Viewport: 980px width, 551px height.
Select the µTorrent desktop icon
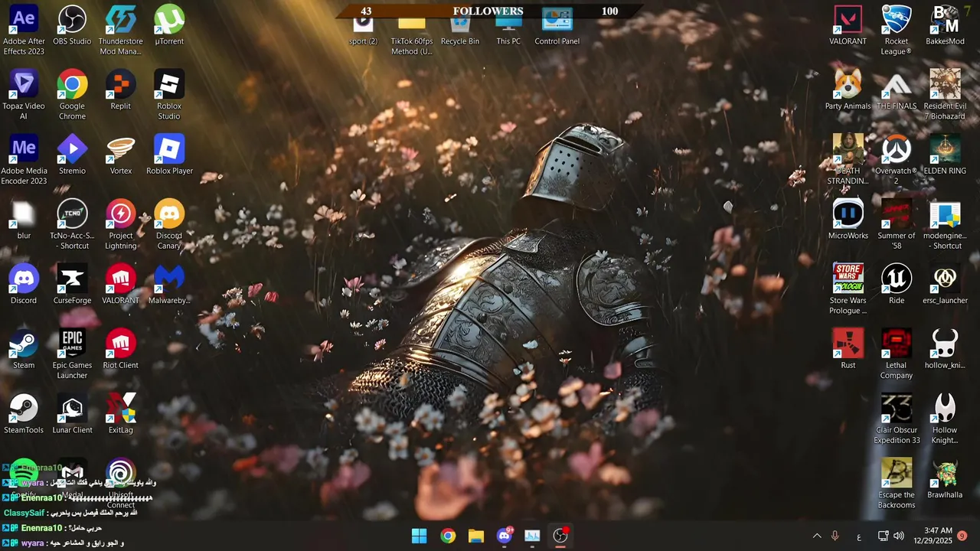pyautogui.click(x=169, y=26)
